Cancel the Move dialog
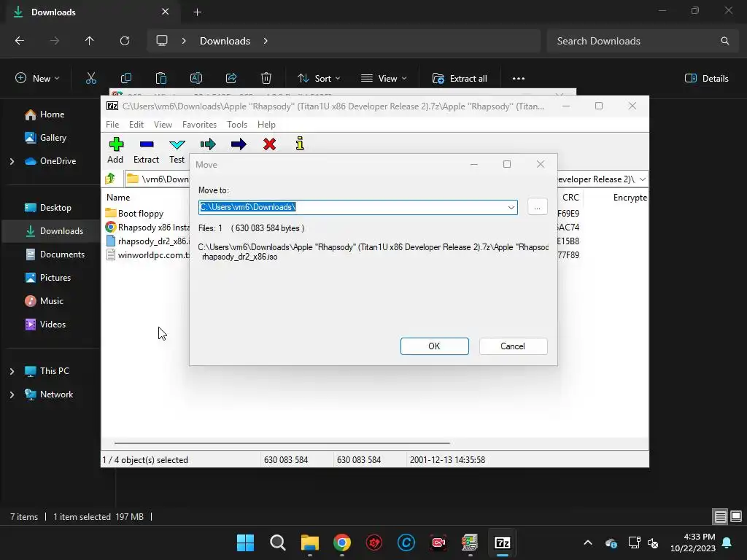The width and height of the screenshot is (747, 560). [513, 346]
